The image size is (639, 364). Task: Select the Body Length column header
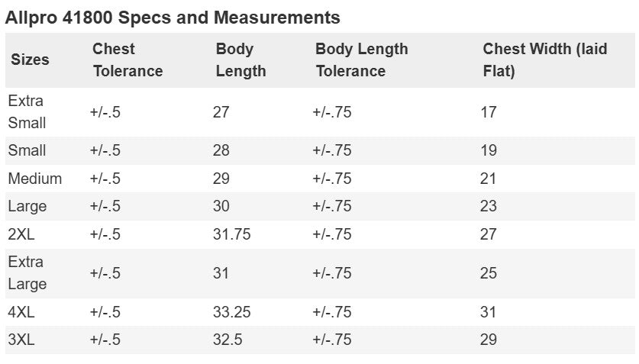pos(240,60)
